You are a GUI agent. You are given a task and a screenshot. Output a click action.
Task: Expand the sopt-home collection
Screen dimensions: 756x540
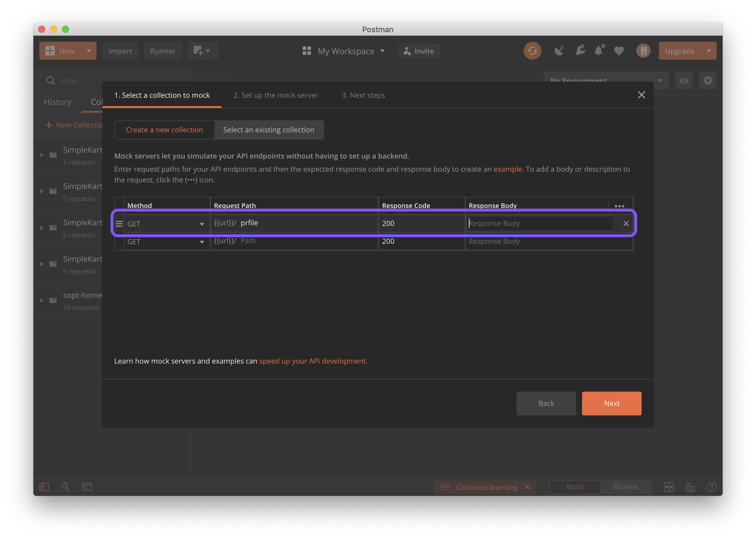pyautogui.click(x=42, y=300)
